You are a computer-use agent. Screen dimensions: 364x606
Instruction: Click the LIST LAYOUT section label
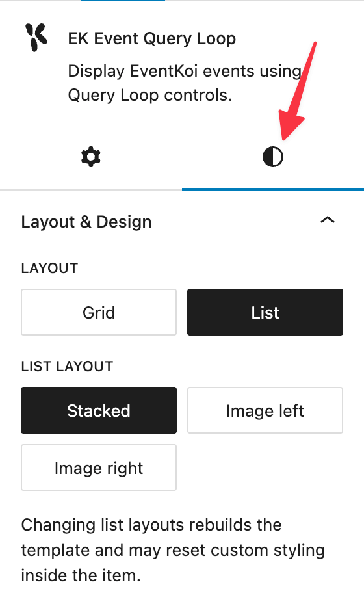click(67, 366)
